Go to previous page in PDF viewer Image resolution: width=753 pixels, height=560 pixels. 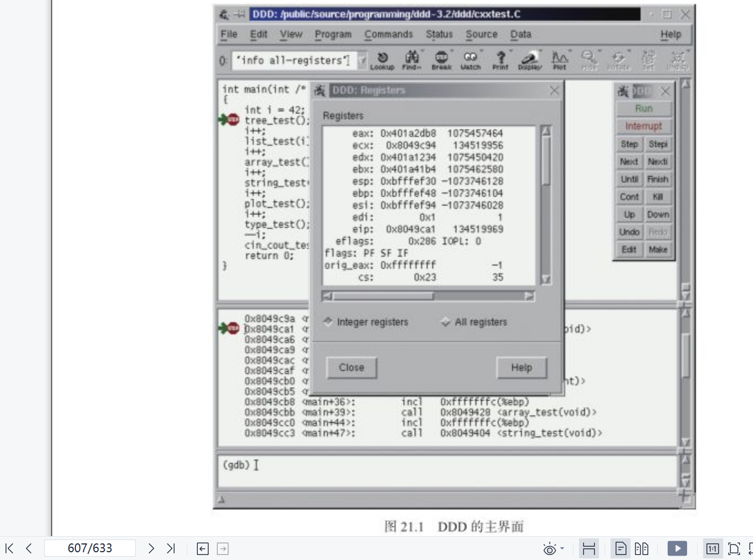point(29,548)
